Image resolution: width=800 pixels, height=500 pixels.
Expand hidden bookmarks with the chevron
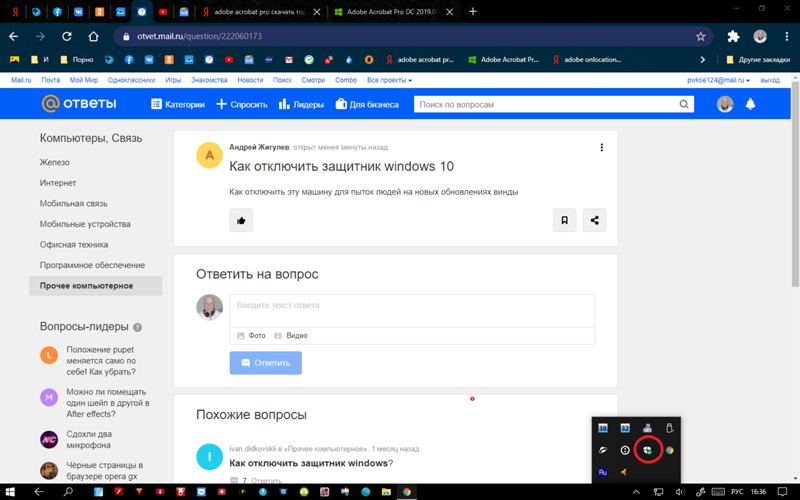(x=703, y=60)
